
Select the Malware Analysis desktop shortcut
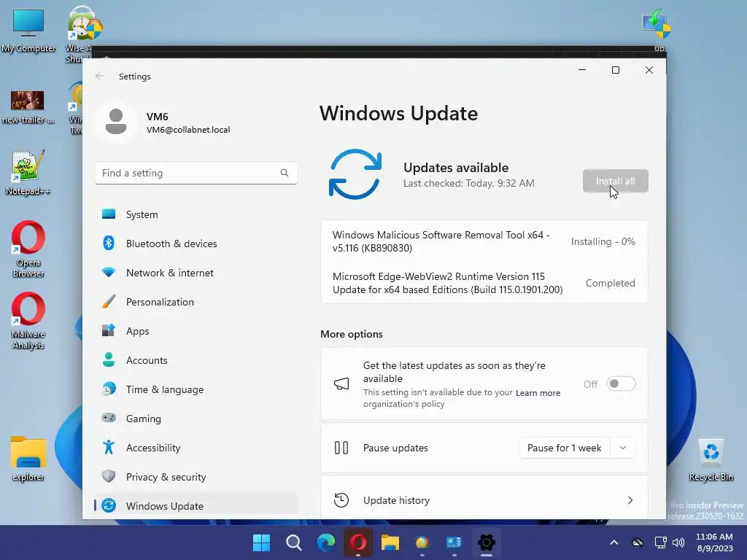coord(28,322)
